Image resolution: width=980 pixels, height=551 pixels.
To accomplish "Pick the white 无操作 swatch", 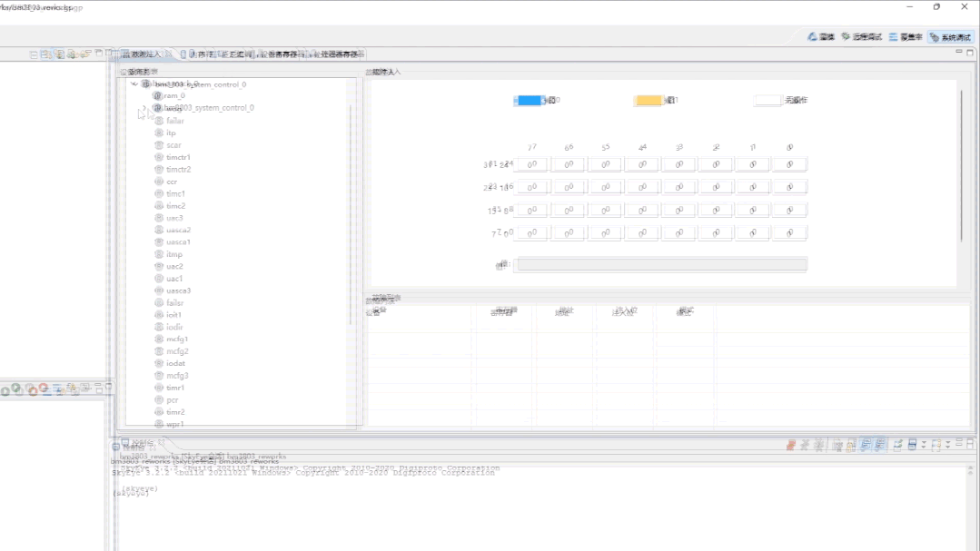I will [767, 100].
